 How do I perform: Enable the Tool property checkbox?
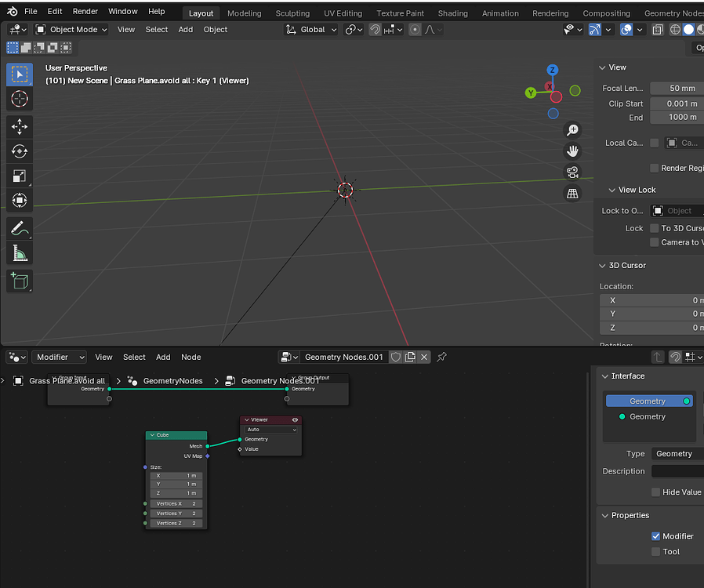[x=656, y=552]
